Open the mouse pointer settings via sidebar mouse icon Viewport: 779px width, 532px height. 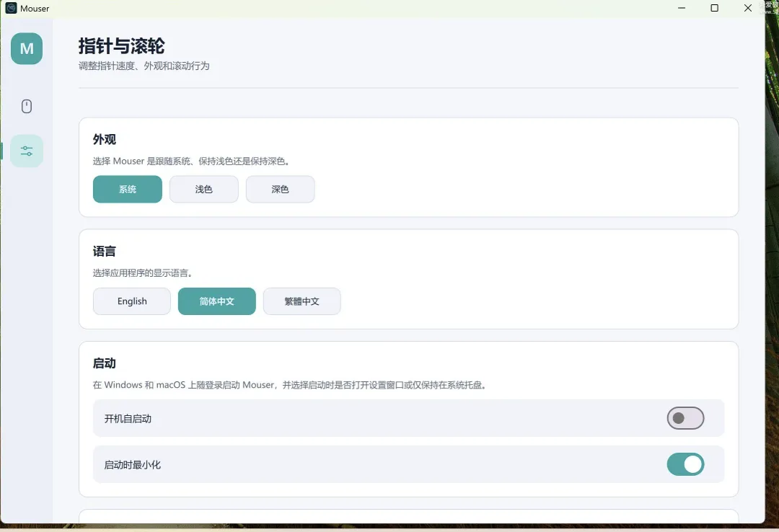[x=27, y=106]
